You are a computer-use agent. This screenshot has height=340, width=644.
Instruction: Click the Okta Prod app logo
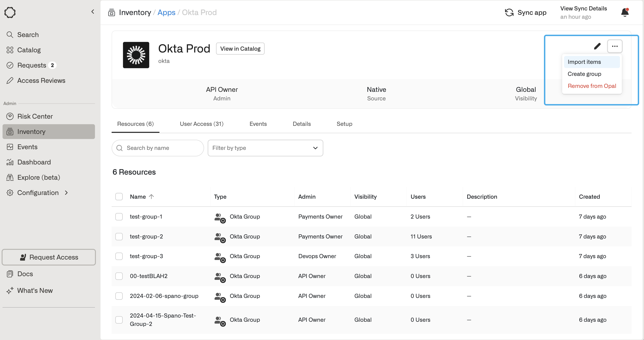(x=136, y=55)
